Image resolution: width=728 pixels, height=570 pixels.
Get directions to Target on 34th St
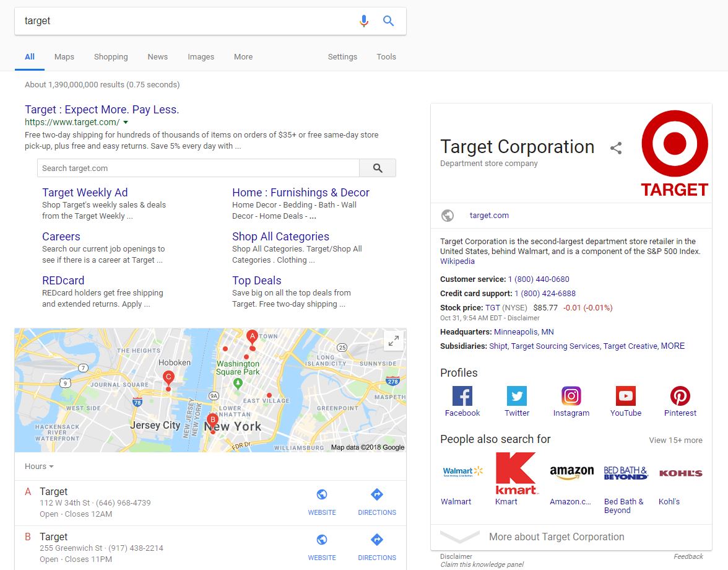(x=377, y=502)
